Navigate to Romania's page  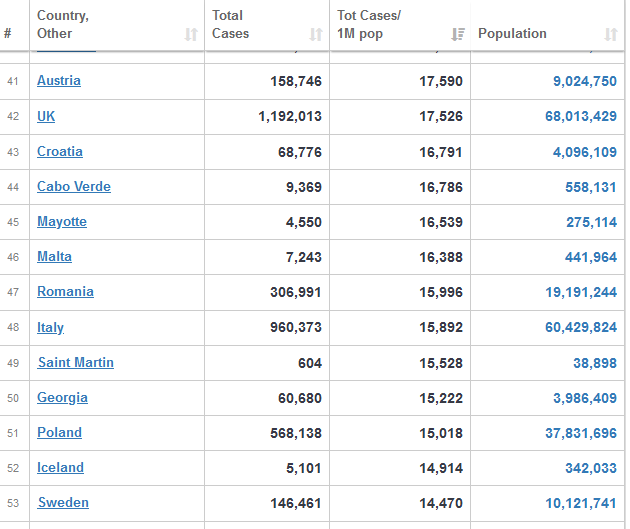pos(65,292)
